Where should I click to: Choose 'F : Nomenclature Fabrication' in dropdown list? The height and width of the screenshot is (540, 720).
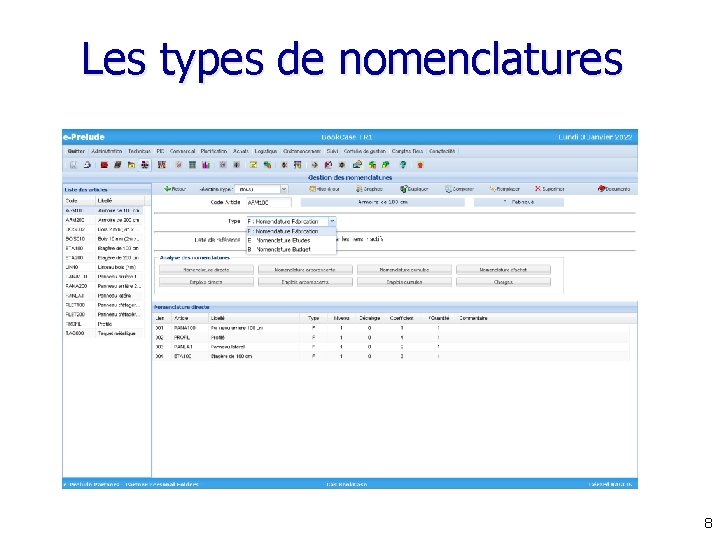pos(291,231)
